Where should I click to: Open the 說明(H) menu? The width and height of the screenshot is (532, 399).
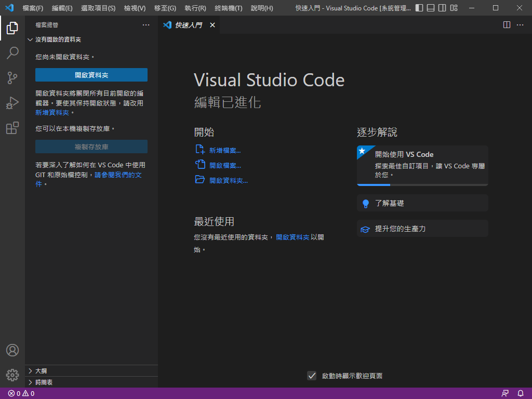pyautogui.click(x=262, y=8)
